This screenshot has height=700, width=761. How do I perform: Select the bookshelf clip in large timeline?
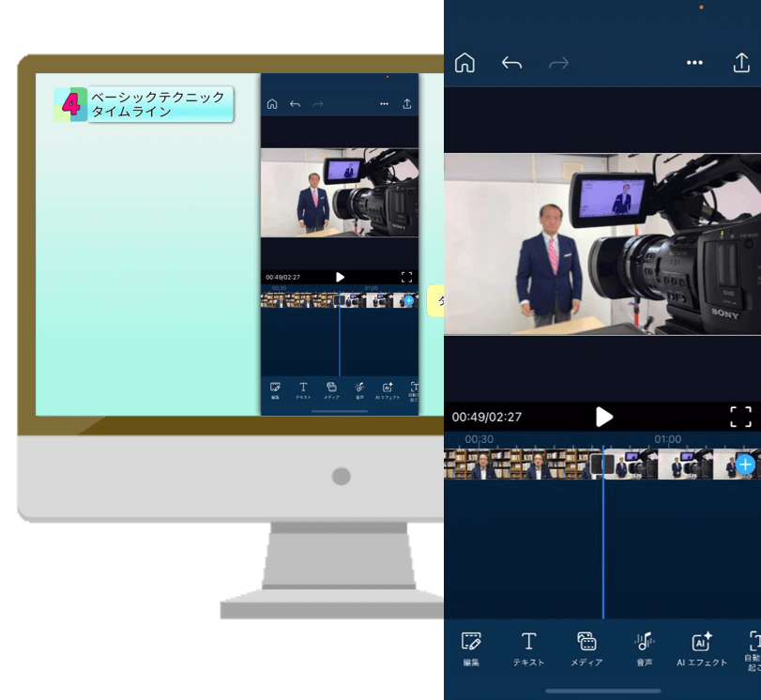pos(519,464)
